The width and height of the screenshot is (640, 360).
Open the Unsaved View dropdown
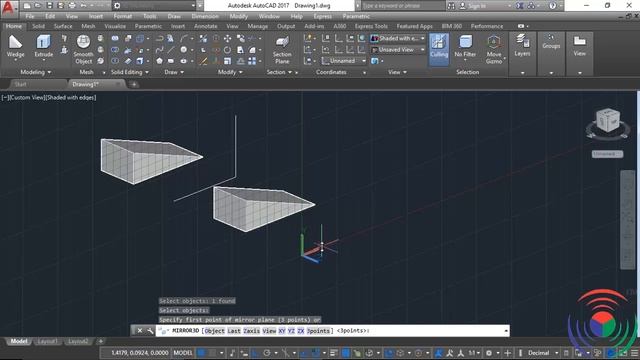click(x=398, y=50)
